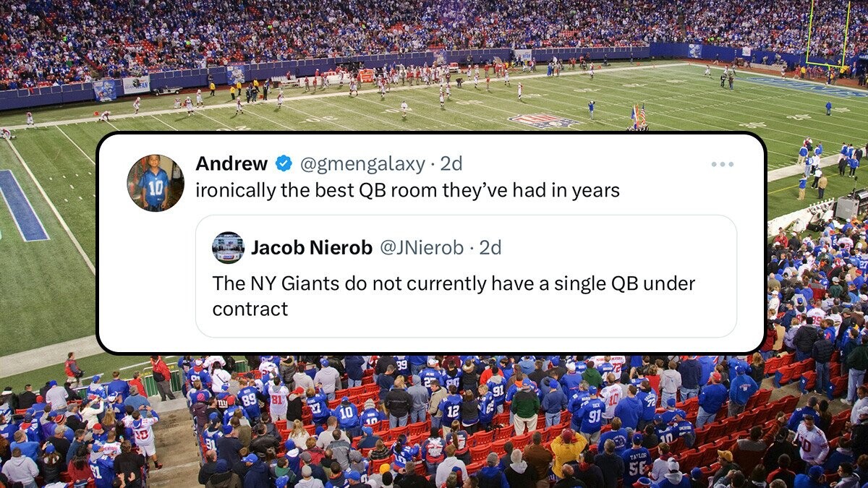
Task: Click the fan in the white 81 jersey
Action: (278, 400)
